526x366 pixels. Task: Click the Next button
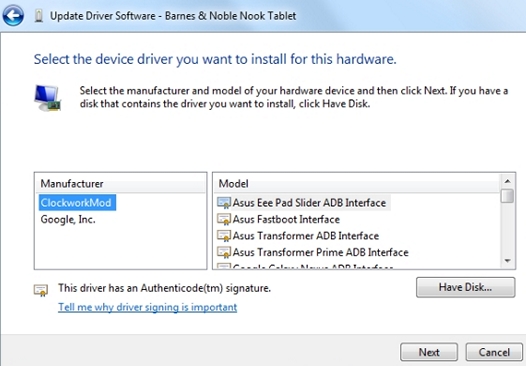tap(429, 352)
